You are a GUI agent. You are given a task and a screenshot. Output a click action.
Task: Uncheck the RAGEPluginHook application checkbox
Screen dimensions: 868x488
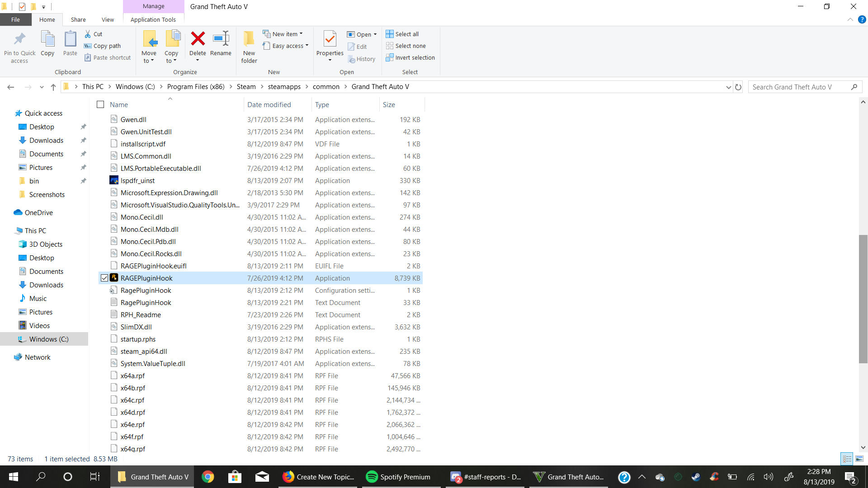coord(104,278)
